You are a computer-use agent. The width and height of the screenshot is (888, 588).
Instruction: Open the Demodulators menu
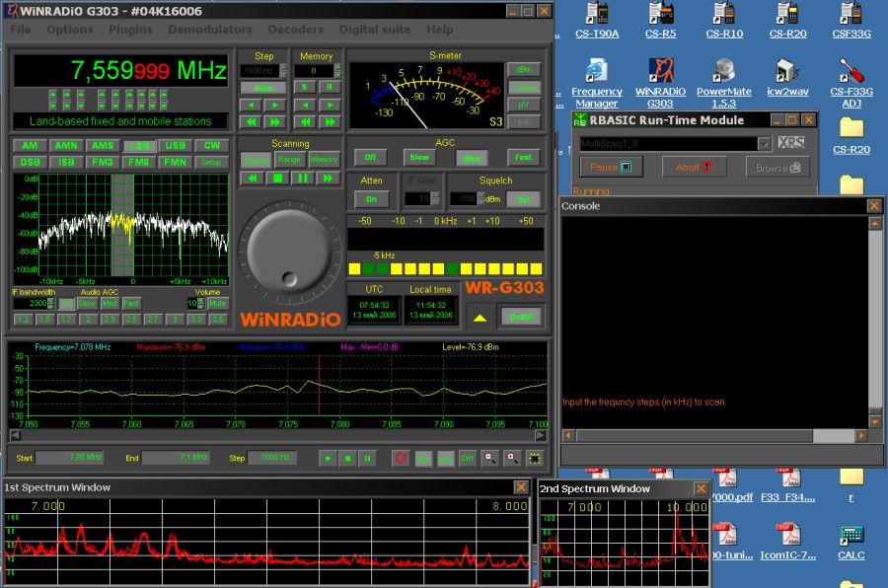(x=210, y=29)
